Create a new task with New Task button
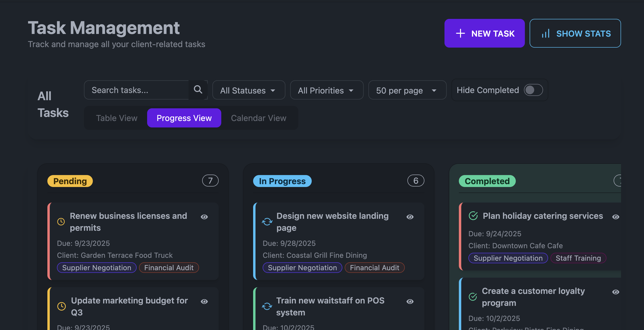 coord(484,33)
